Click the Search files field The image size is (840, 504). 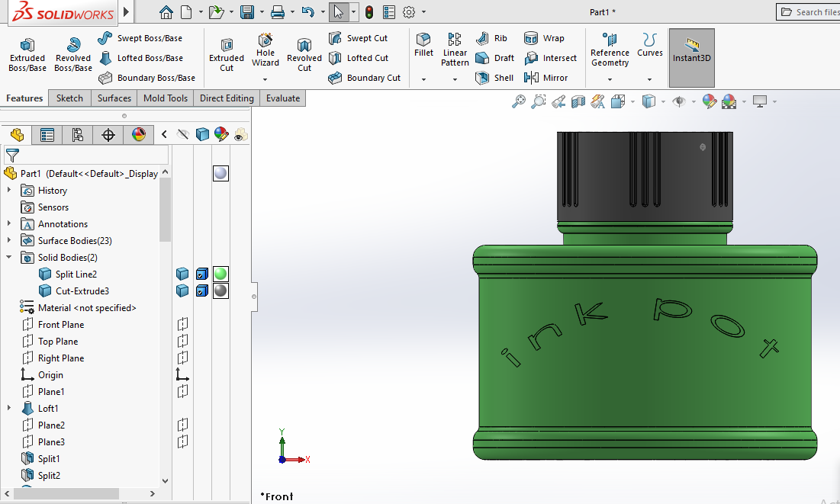tap(808, 11)
